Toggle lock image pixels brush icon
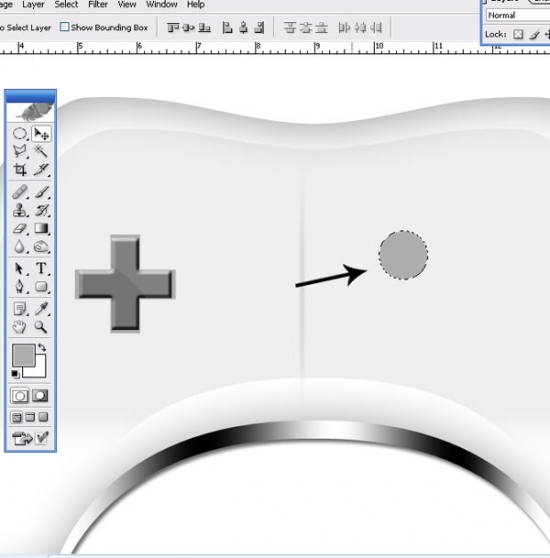 [x=534, y=34]
